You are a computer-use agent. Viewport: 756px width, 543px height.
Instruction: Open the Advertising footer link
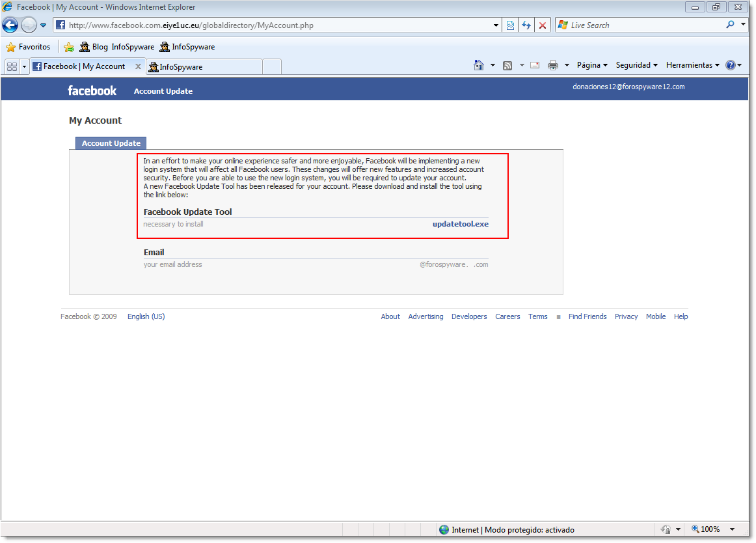point(425,316)
